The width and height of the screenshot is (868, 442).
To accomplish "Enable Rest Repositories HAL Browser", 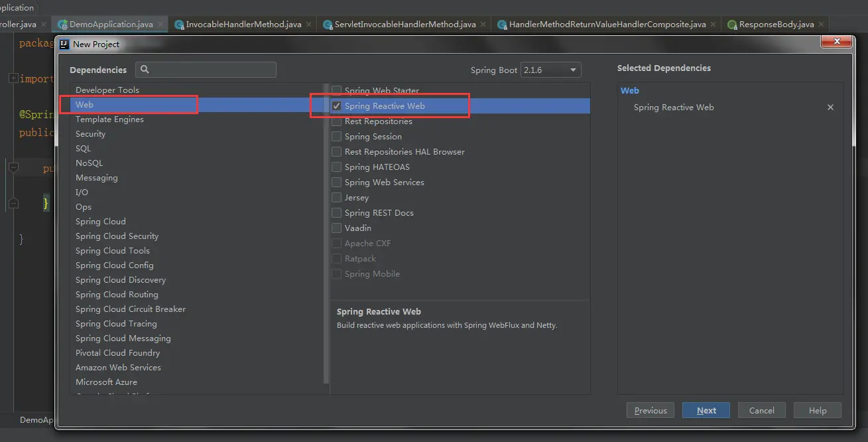I will [337, 152].
